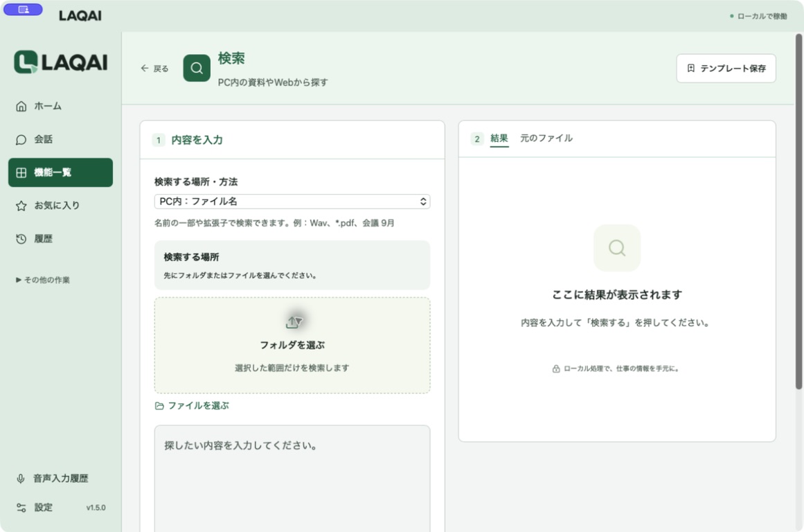Viewport: 804px width, 532px height.
Task: Click the vertical scrollbar on the right
Action: [798, 211]
